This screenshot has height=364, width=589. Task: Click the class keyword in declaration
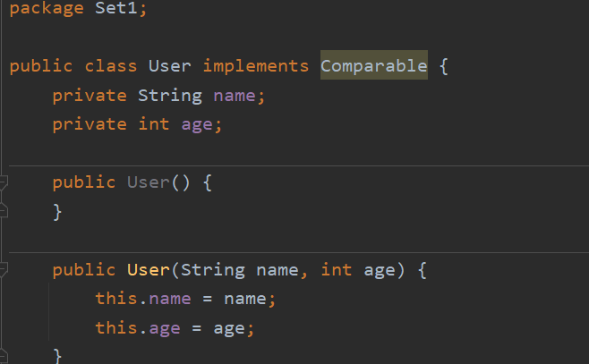tap(111, 65)
